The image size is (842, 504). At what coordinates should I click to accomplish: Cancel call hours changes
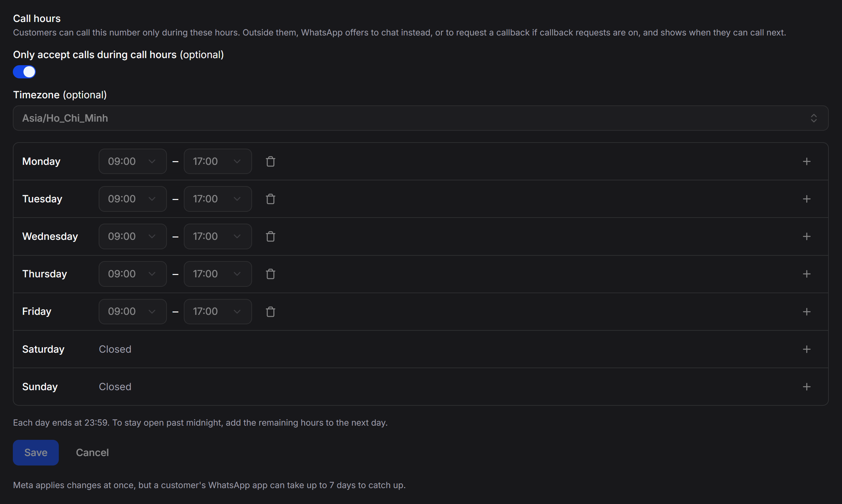click(92, 452)
